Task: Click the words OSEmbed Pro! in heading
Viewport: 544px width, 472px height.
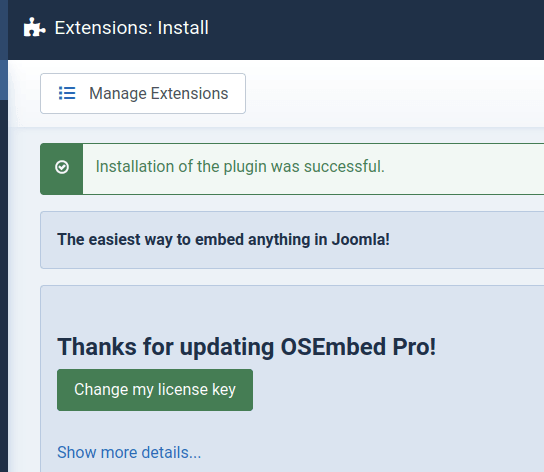Action: 358,347
